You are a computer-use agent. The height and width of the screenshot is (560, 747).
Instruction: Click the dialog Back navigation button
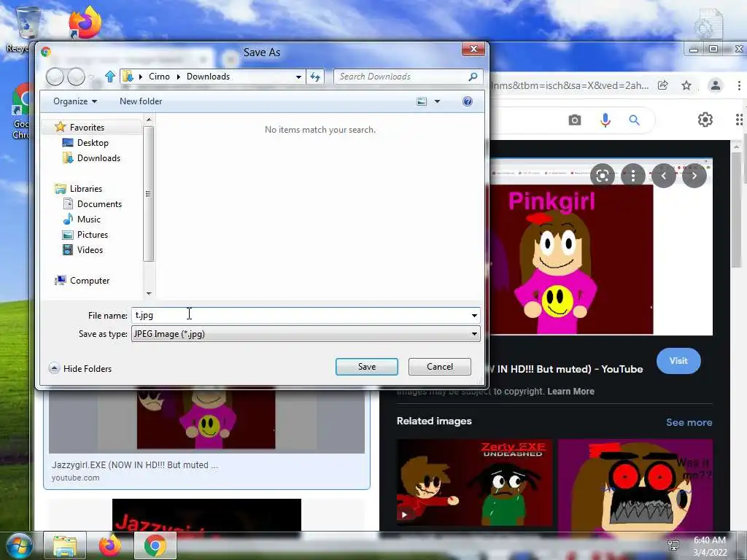[55, 77]
